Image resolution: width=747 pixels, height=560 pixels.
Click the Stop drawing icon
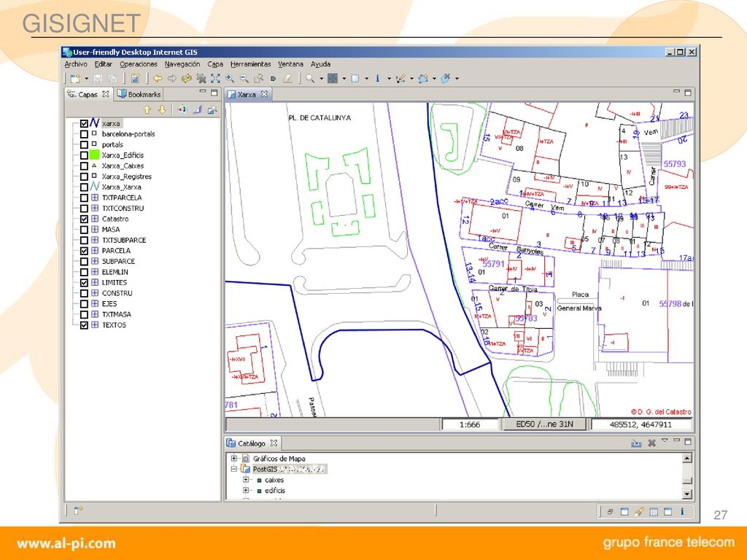click(201, 79)
